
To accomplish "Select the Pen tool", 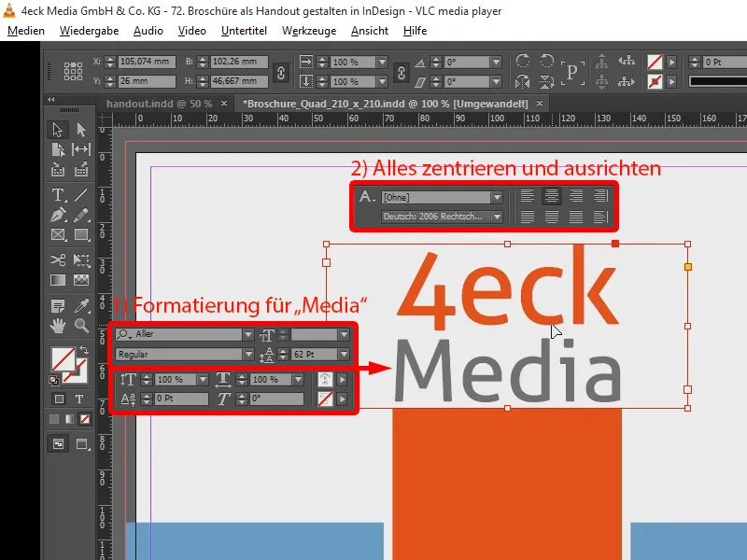I will [58, 214].
